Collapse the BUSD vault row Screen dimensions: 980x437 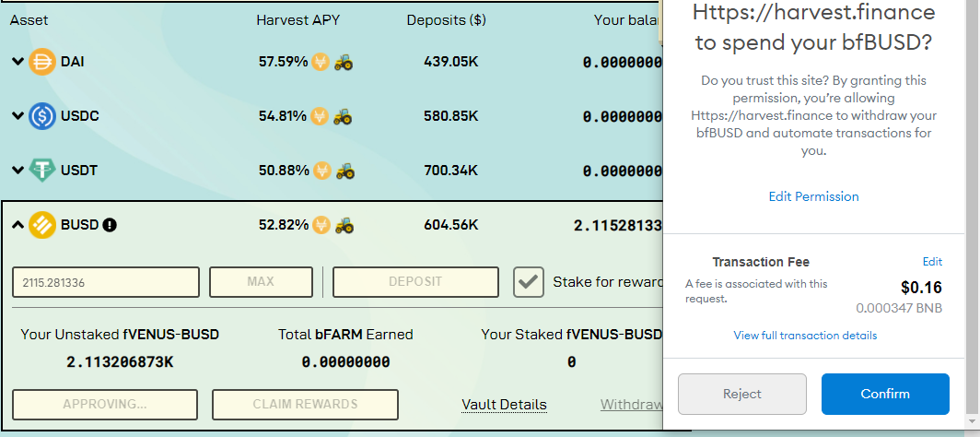(x=18, y=224)
